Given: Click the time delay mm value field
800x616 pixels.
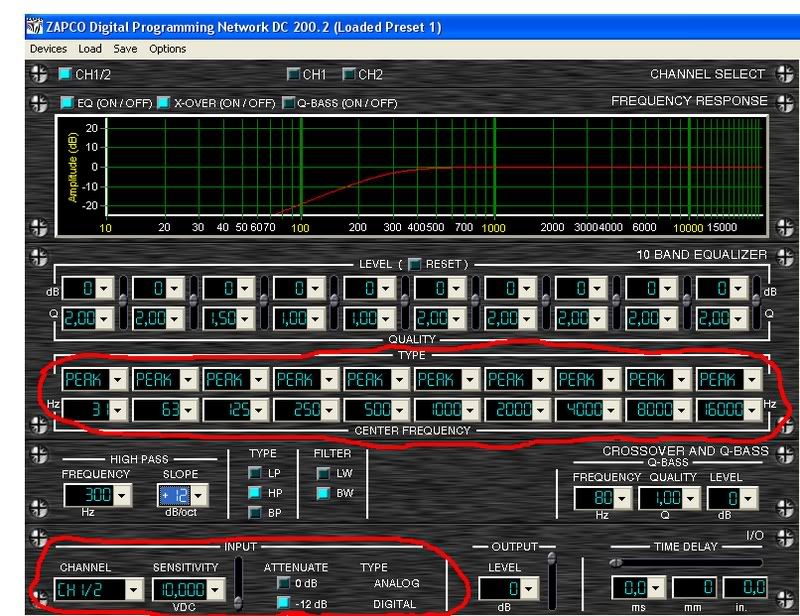Looking at the screenshot, I should (x=694, y=587).
